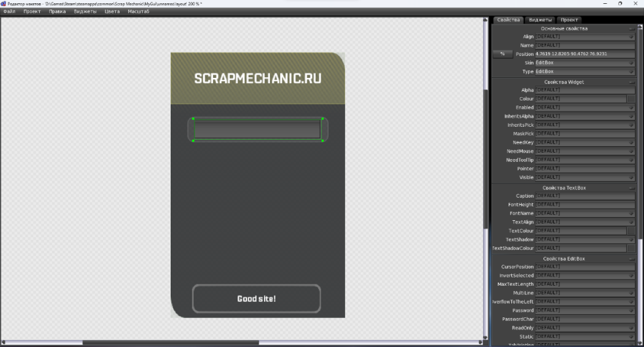
Task: Expand the Skin dropdown
Action: pos(632,62)
